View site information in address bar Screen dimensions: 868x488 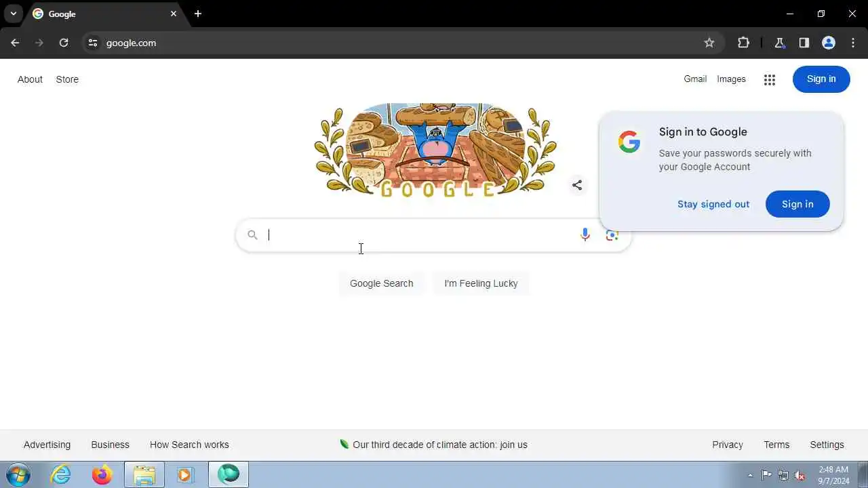(x=93, y=43)
